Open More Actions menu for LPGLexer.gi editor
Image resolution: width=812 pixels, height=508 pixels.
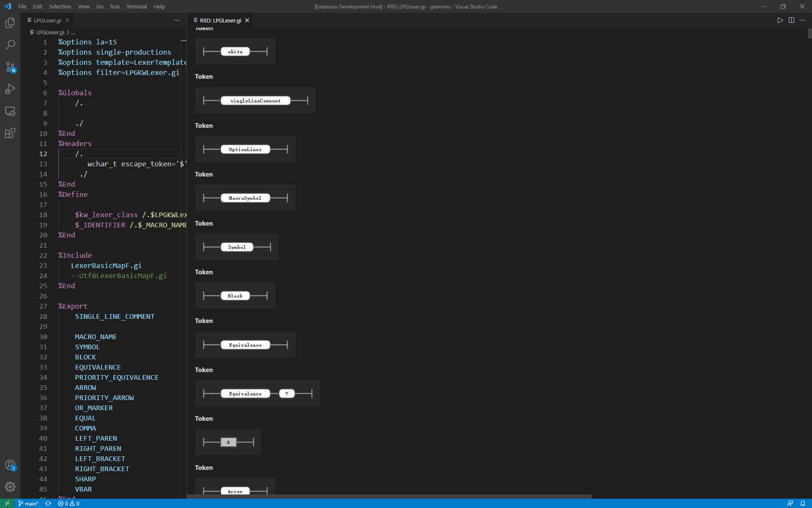pyautogui.click(x=177, y=20)
